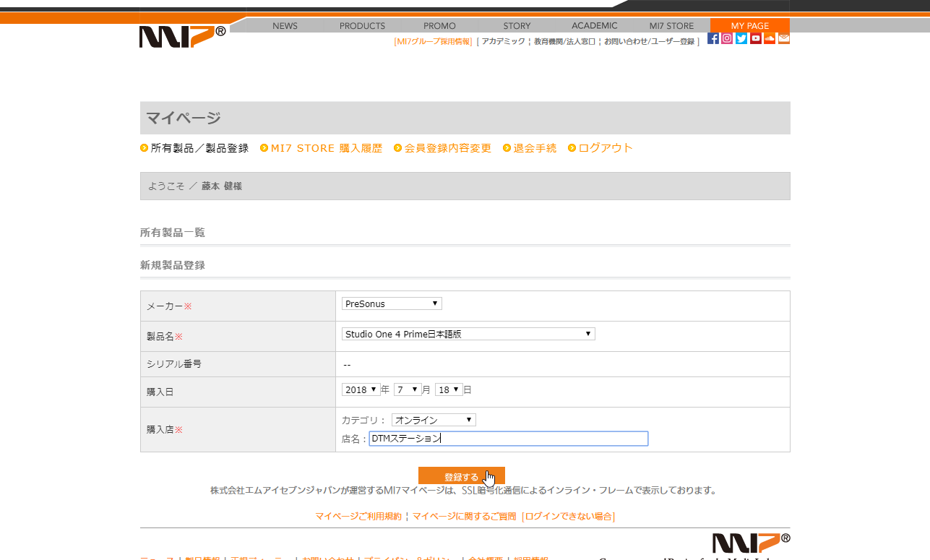930x560 pixels.
Task: Open the STORY menu item
Action: point(517,25)
